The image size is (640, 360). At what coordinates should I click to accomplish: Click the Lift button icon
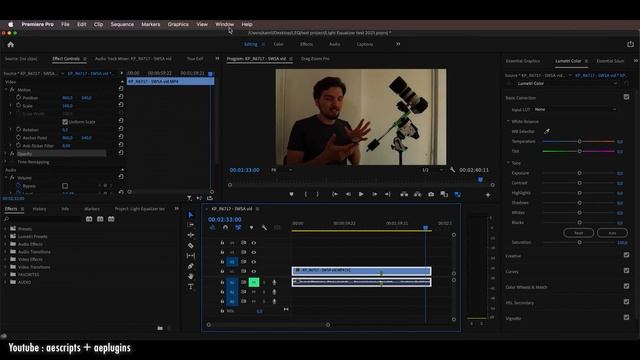(404, 195)
